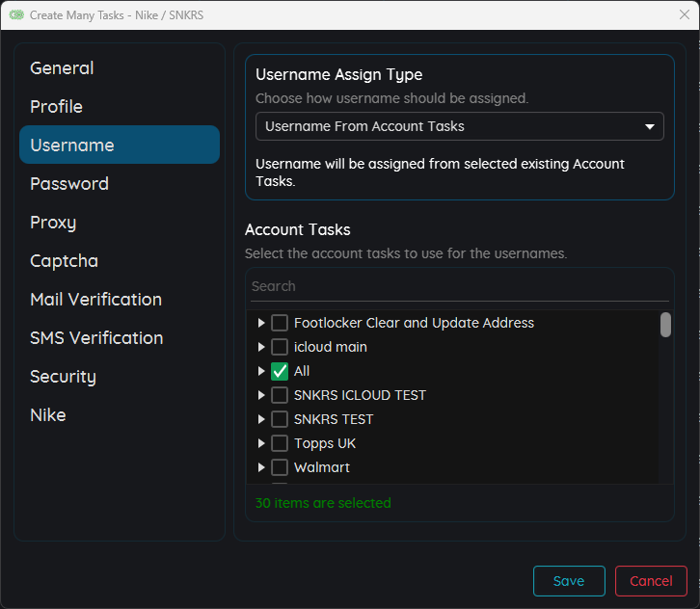Enable the SNKRS ICLOUD TEST checkbox
The image size is (700, 609).
pos(280,395)
